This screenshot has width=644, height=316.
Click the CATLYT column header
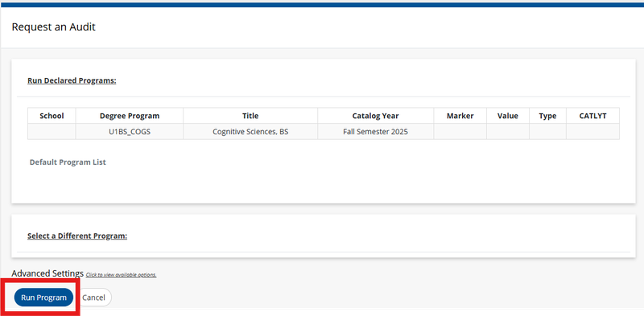point(592,116)
